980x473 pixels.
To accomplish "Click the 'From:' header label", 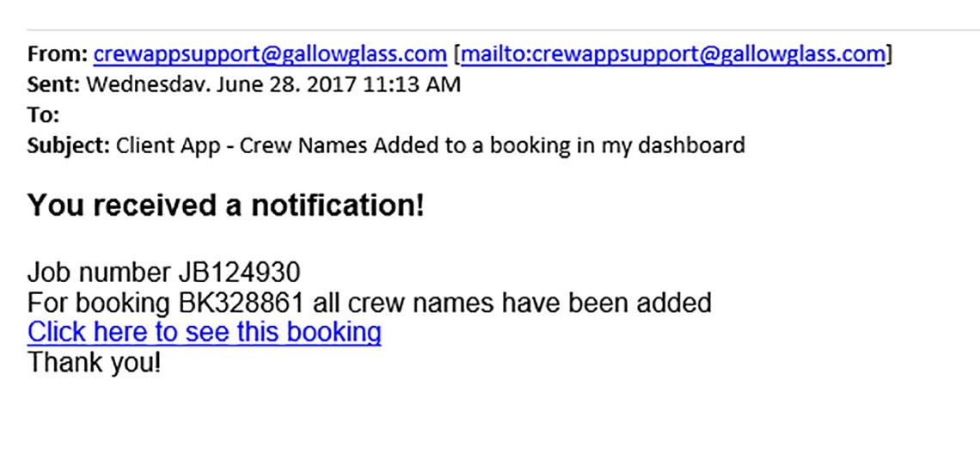I will 58,55.
